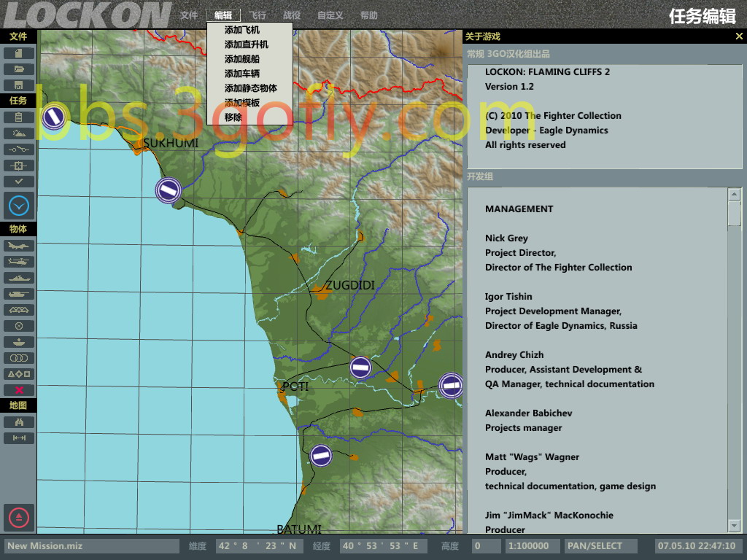Open the 帮助 menu
The height and width of the screenshot is (560, 747).
(x=368, y=15)
